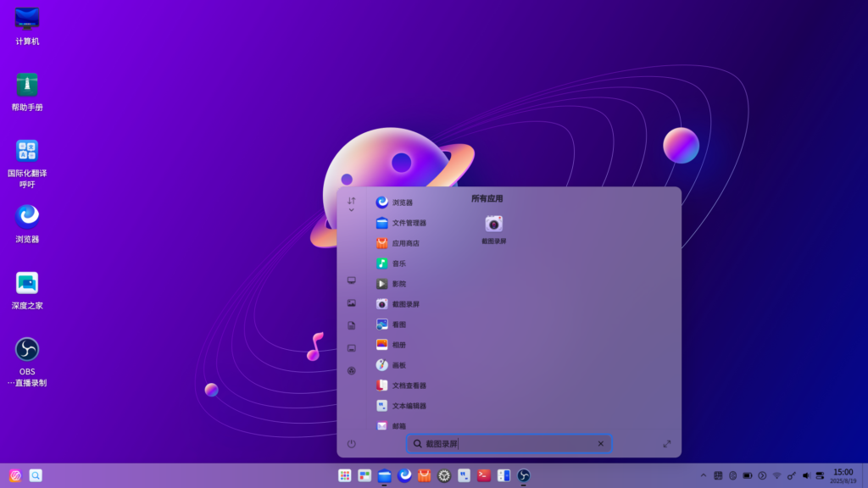Open pictures folder icon in launcher sidebar
The height and width of the screenshot is (488, 868).
coord(351,303)
